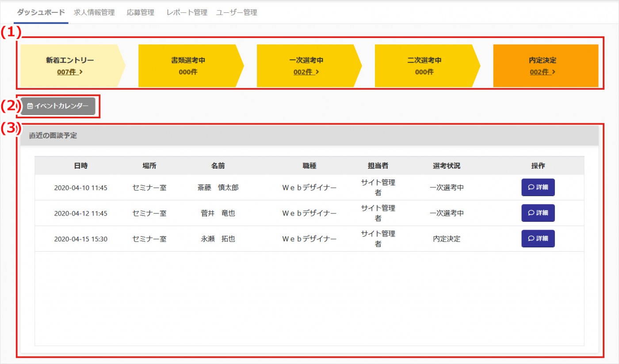Click the 職種 column header
619x364 pixels.
click(309, 166)
